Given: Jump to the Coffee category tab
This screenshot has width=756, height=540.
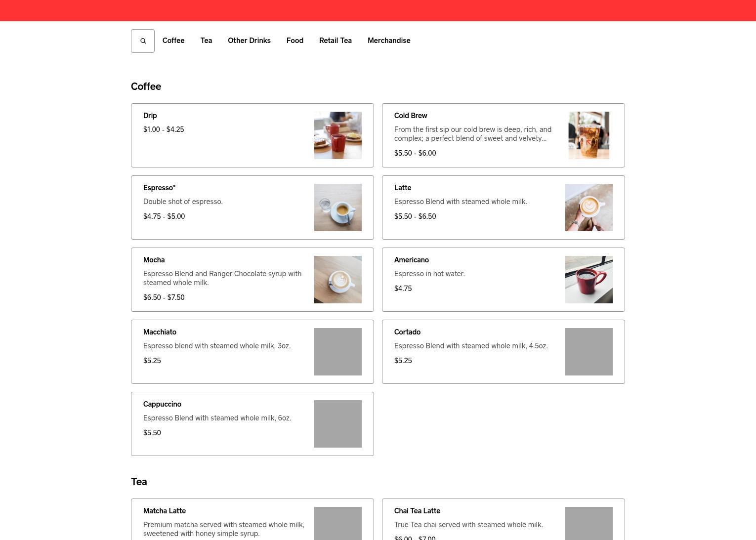Looking at the screenshot, I should click(173, 41).
